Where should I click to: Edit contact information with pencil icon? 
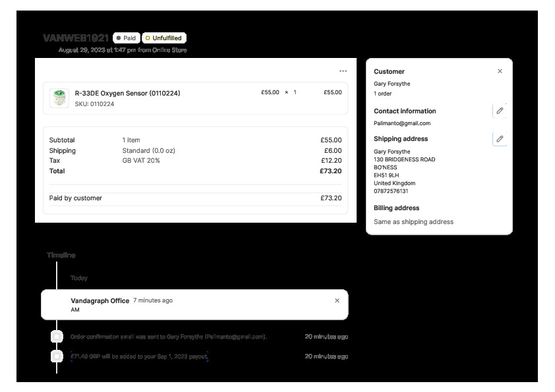pyautogui.click(x=500, y=111)
